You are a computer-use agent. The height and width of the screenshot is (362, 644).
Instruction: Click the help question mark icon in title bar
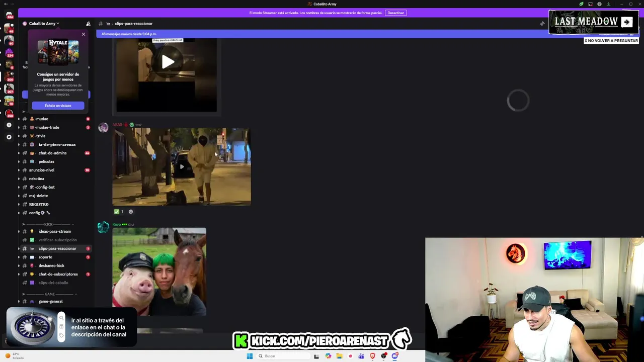(599, 4)
